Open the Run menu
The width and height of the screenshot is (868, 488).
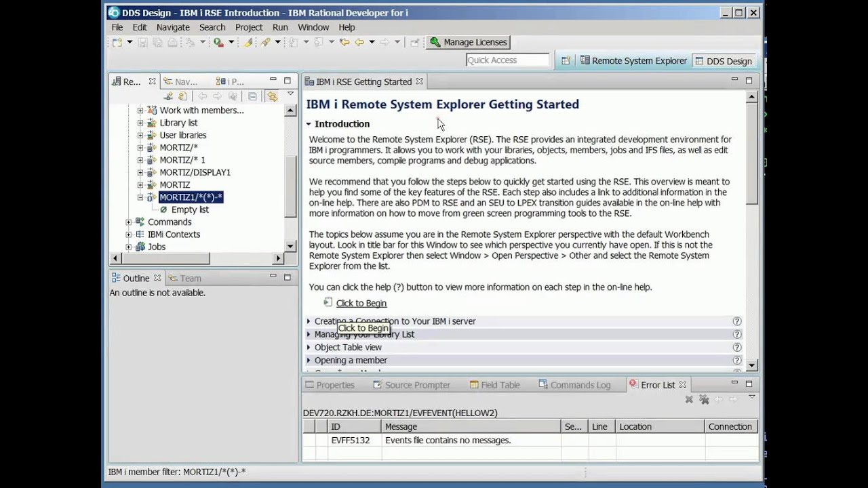click(x=280, y=27)
